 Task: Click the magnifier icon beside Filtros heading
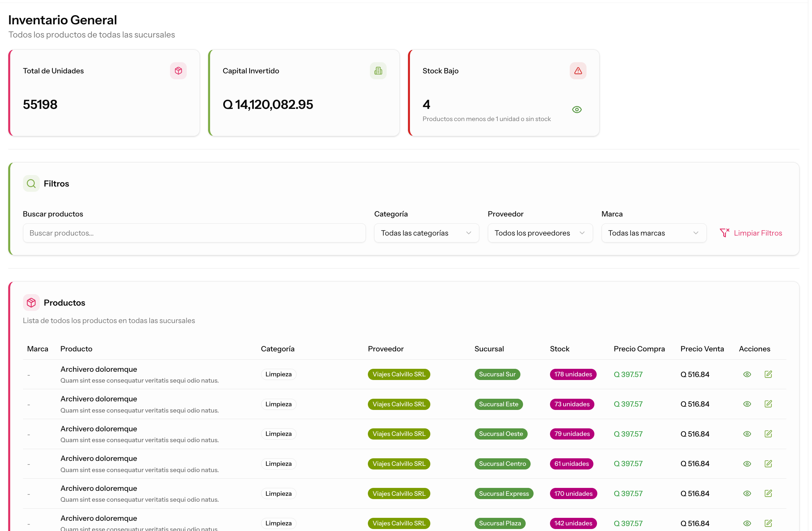[x=31, y=184]
